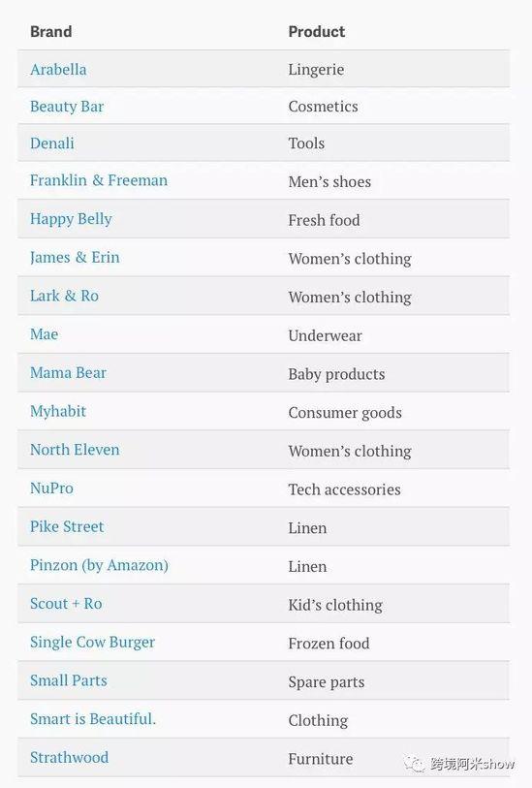Open the Mae brand link
This screenshot has height=788, width=532.
click(x=45, y=334)
